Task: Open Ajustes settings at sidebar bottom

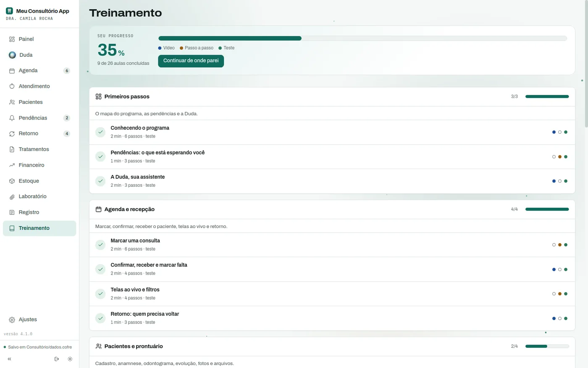Action: point(39,320)
